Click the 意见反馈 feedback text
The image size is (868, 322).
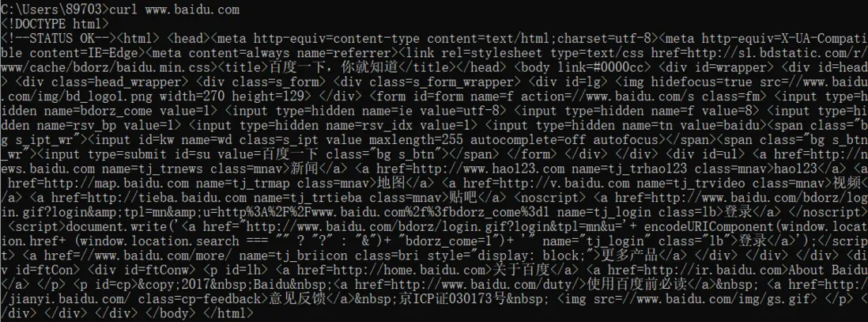[296, 297]
